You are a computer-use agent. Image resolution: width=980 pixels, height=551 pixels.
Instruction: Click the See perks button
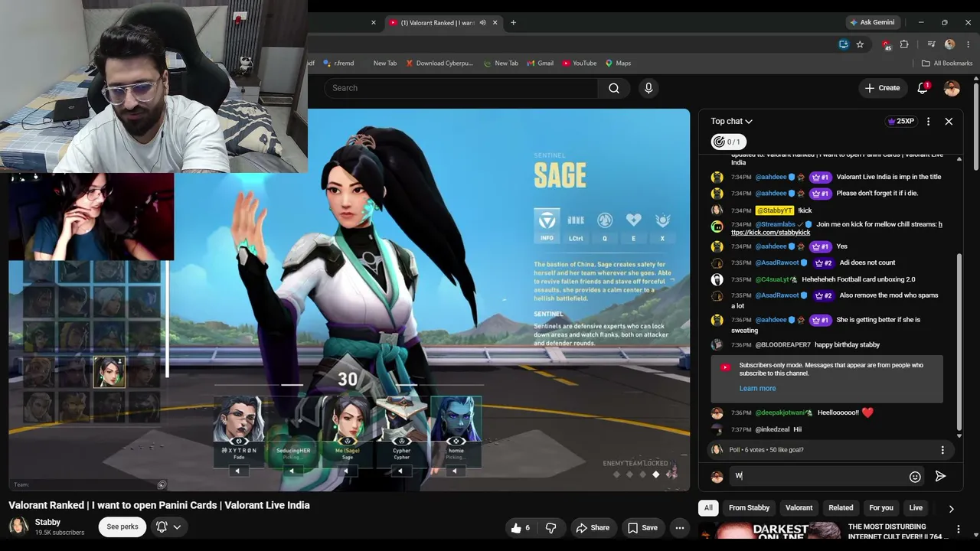122,527
